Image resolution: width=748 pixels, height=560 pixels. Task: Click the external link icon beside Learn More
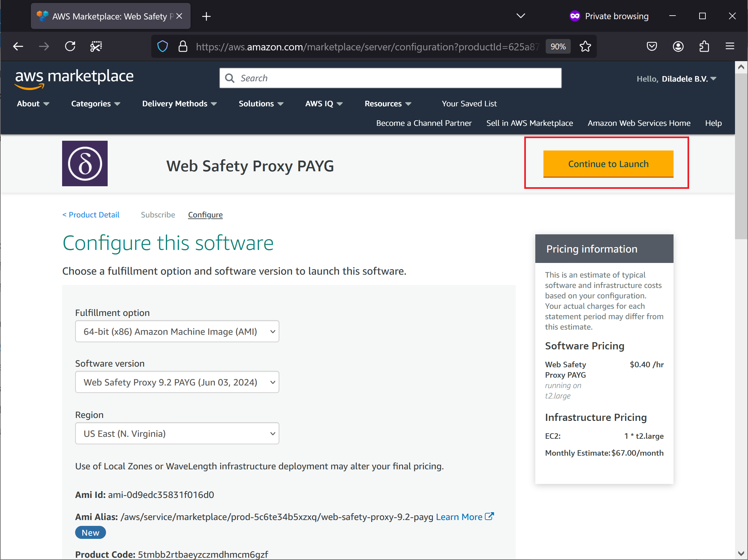pyautogui.click(x=489, y=516)
